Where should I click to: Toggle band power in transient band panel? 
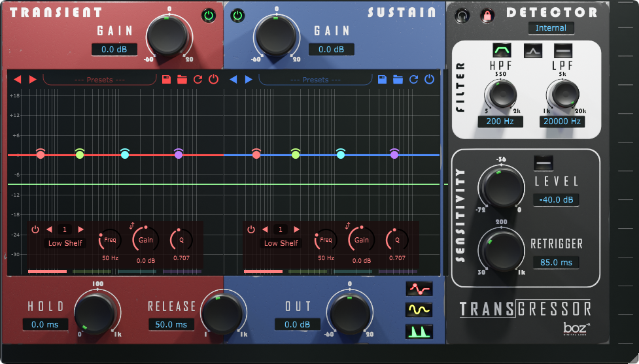[35, 229]
